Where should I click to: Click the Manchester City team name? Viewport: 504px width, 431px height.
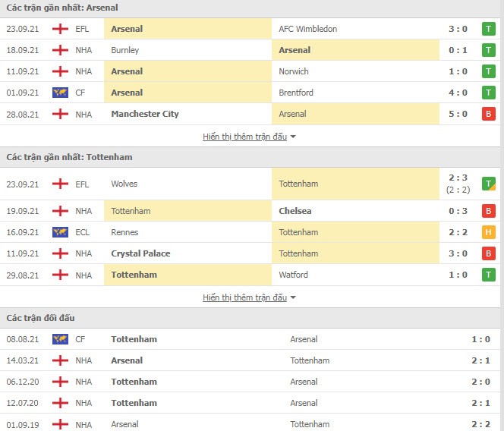[x=145, y=114]
